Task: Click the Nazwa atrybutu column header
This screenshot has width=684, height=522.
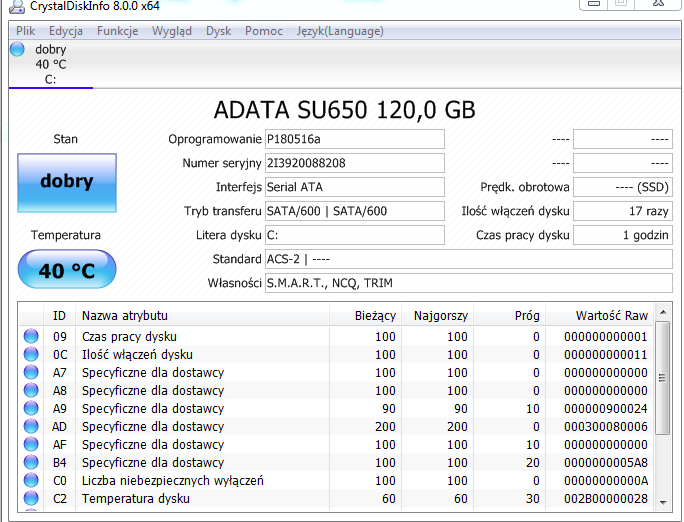Action: (125, 316)
